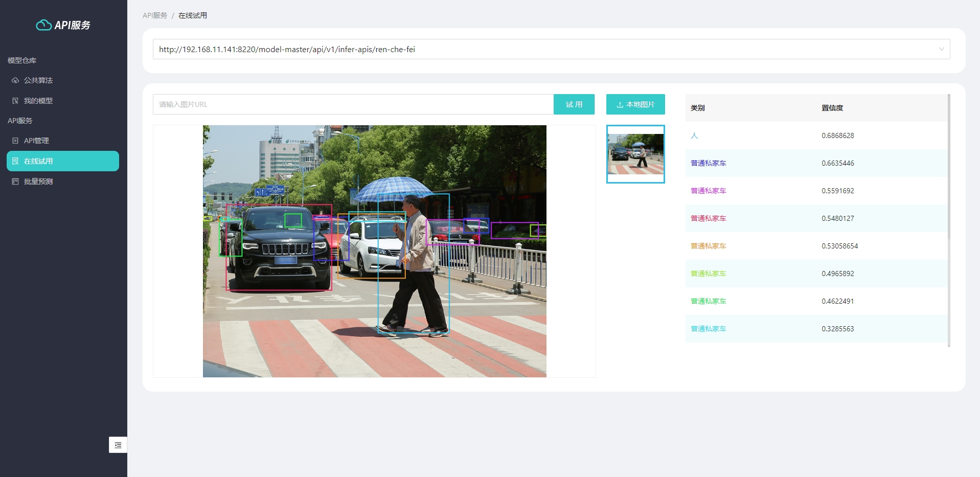Expand API list using the dropdown chevron
Screen dimensions: 980x477
pyautogui.click(x=941, y=49)
